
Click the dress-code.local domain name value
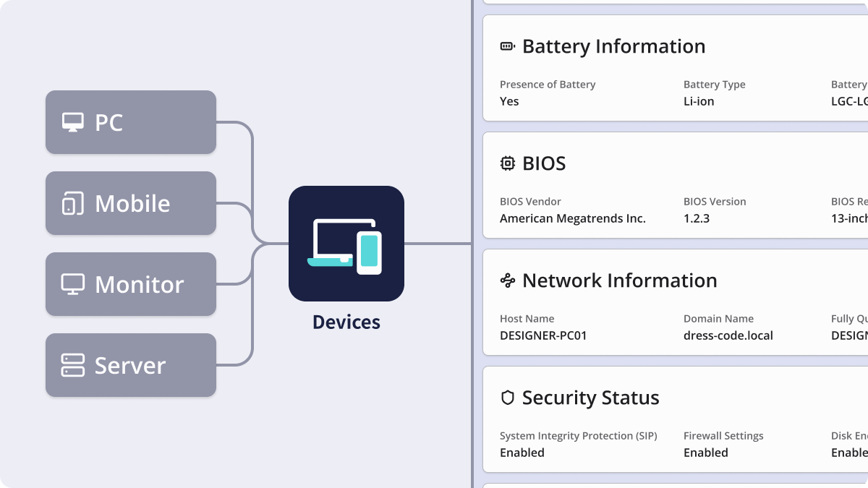728,335
